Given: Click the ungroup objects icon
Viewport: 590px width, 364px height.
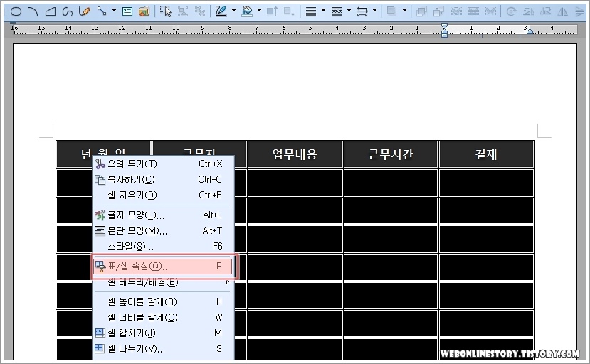Looking at the screenshot, I should tap(200, 11).
